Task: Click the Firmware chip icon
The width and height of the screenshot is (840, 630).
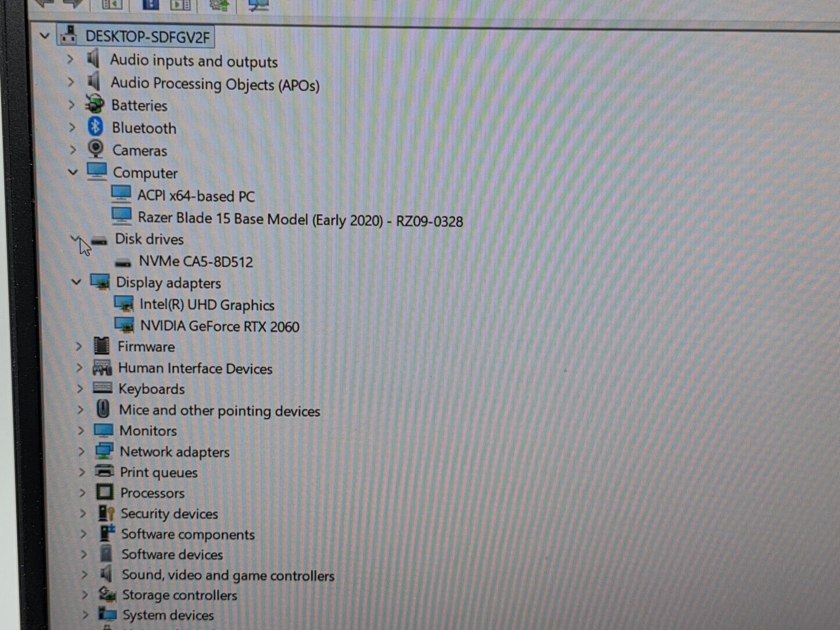Action: coord(102,346)
